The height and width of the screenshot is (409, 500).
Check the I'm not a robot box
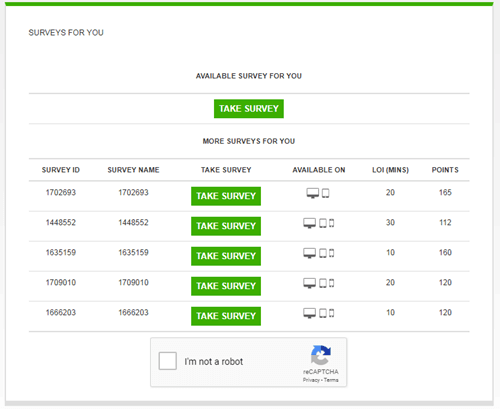click(168, 361)
